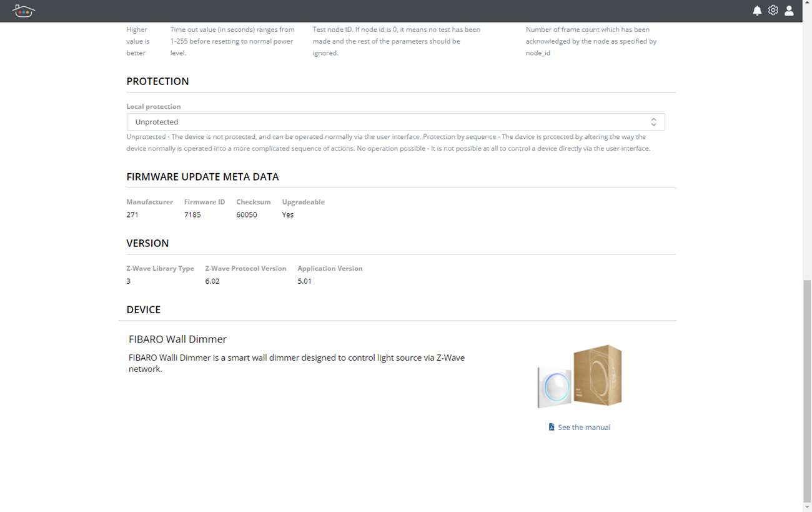812x512 pixels.
Task: Open the See the manual link
Action: tap(584, 428)
